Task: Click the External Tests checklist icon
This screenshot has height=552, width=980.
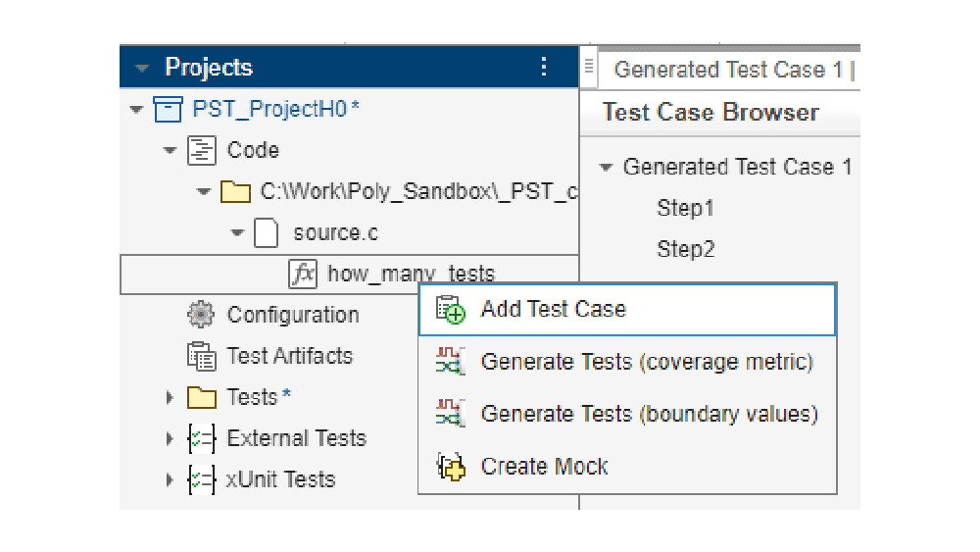Action: click(x=201, y=438)
